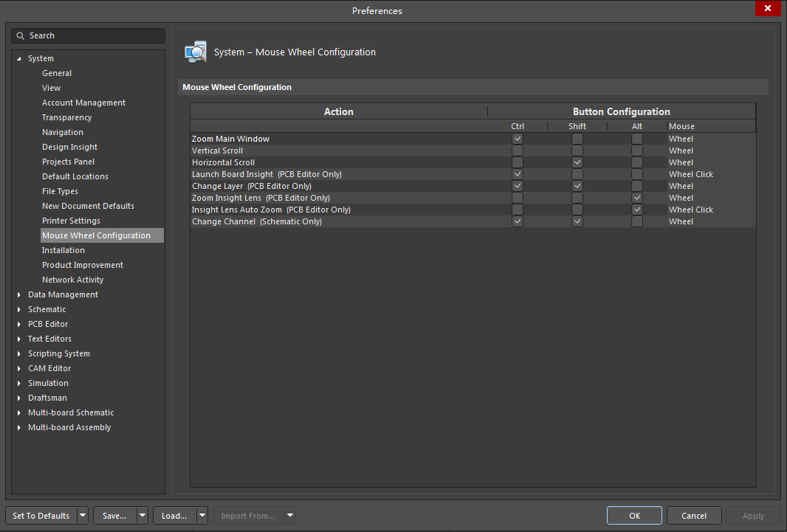
Task: Enable the Ctrl checkbox for Vertical Scroll
Action: click(x=518, y=151)
